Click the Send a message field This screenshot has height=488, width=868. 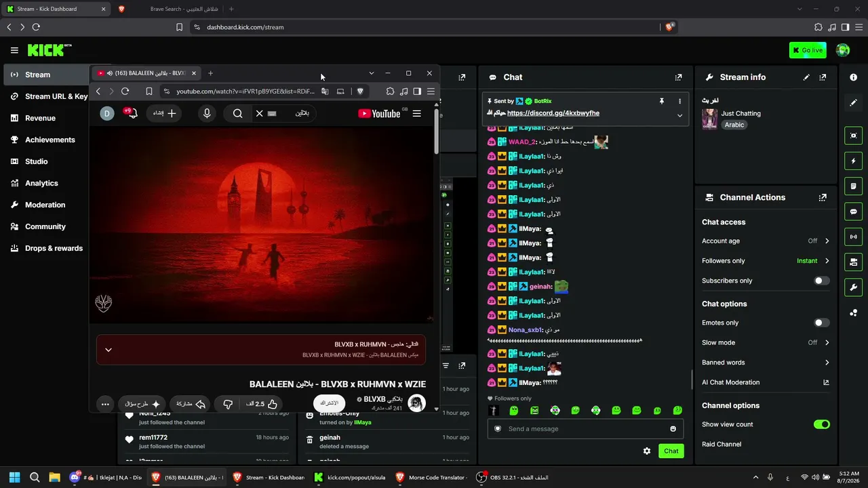tap(587, 428)
